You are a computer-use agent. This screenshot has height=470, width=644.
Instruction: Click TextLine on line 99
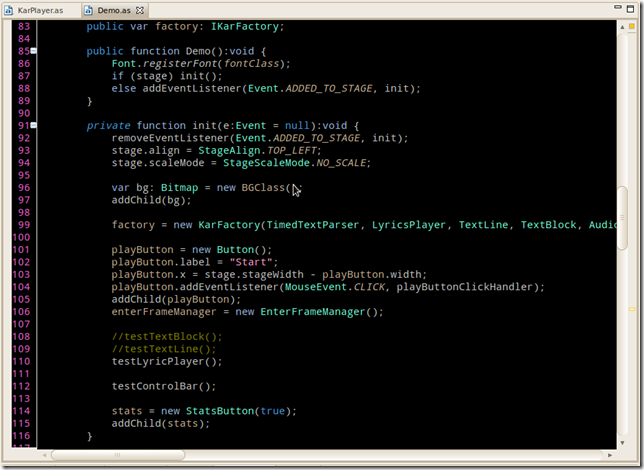pos(483,225)
